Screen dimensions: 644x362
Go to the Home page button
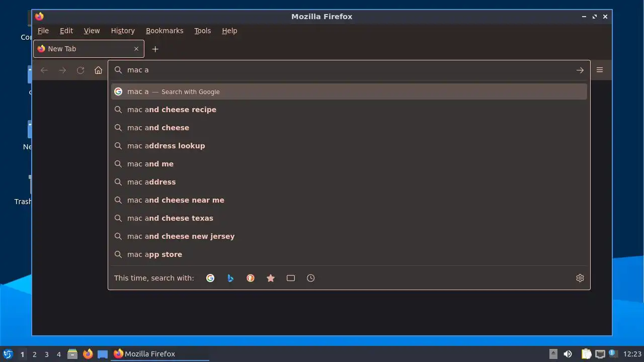point(98,70)
